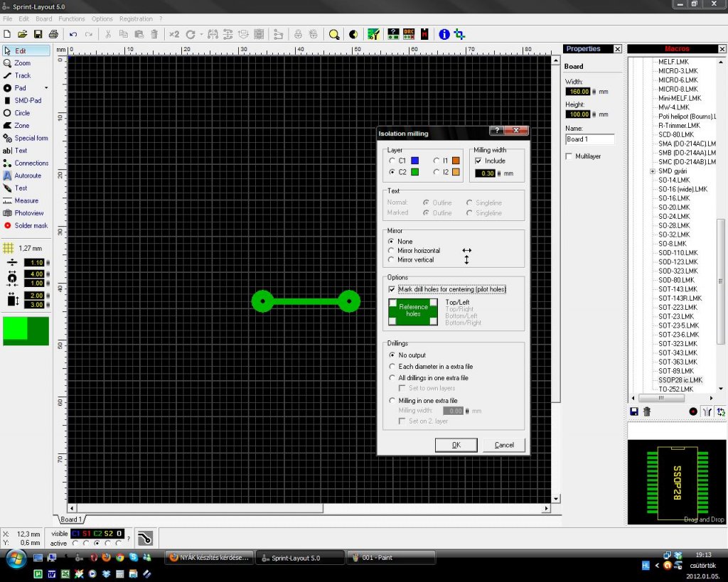
Task: Adjust the board Height 100.00 stepper
Action: pyautogui.click(x=594, y=114)
